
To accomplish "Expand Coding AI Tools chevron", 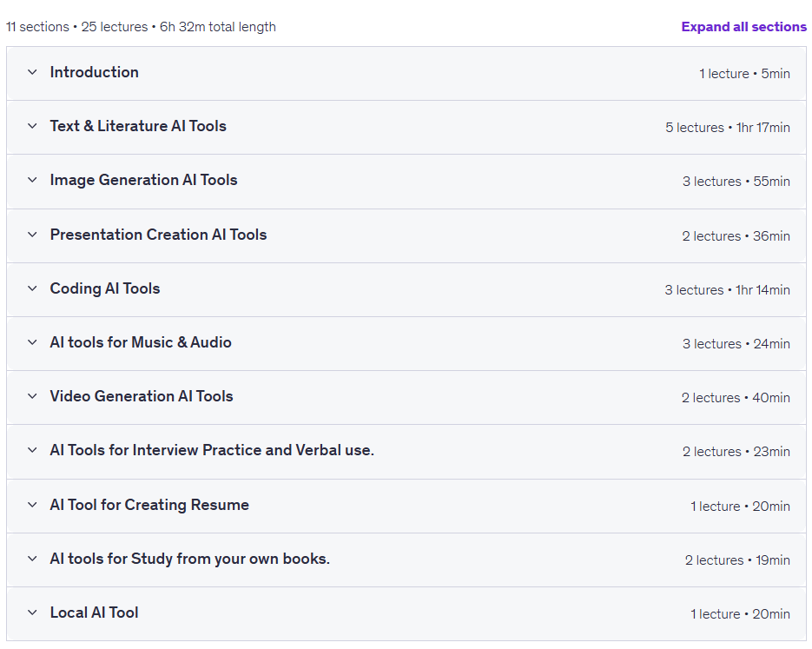I will coord(32,288).
